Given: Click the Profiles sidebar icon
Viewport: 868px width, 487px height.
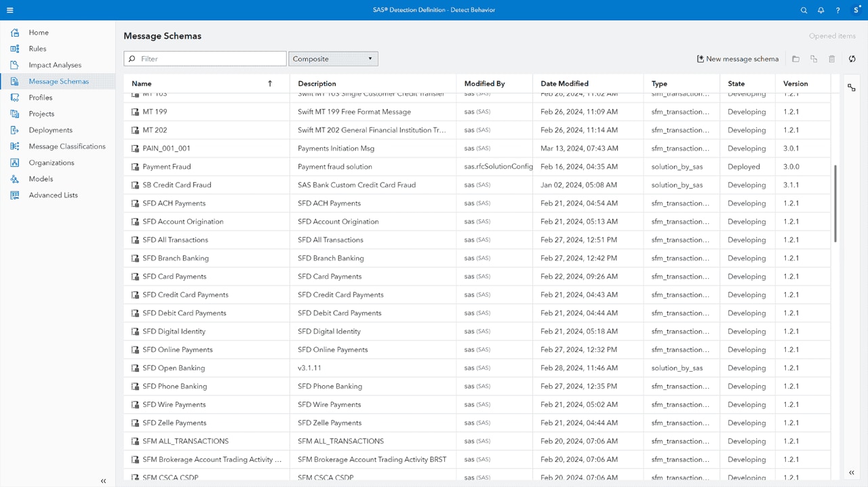Looking at the screenshot, I should click(x=15, y=98).
